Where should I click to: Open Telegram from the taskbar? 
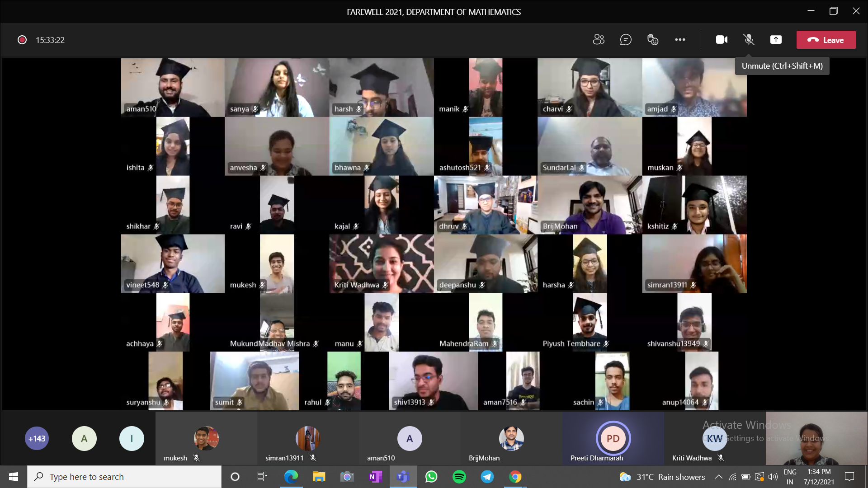(x=487, y=477)
